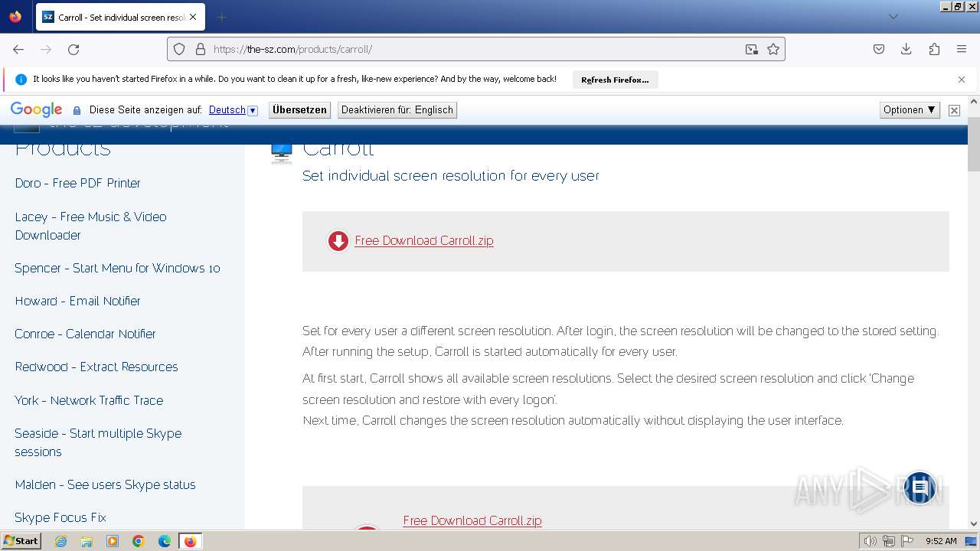
Task: Open Seaside - Start multiple Skype sessions
Action: (98, 442)
